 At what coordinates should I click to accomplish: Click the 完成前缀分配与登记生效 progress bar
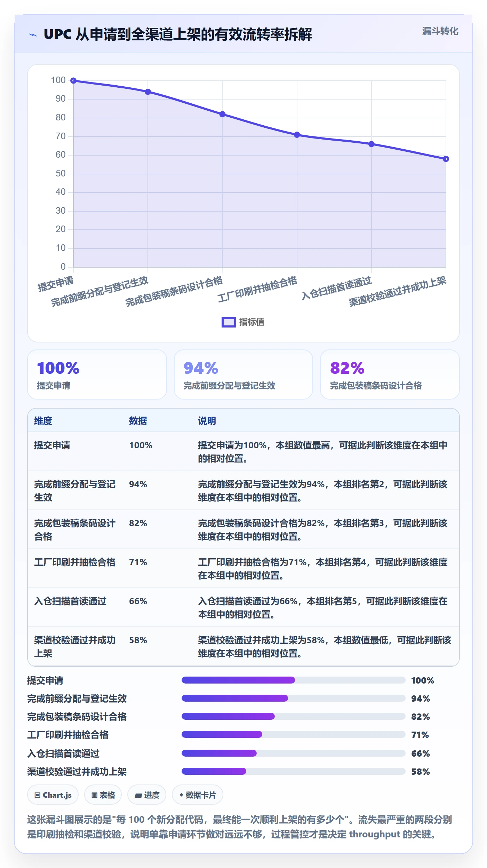coord(294,698)
